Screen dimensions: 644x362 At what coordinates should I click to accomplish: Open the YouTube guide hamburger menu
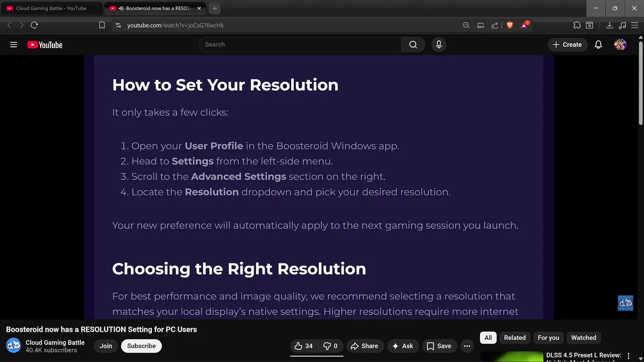14,45
